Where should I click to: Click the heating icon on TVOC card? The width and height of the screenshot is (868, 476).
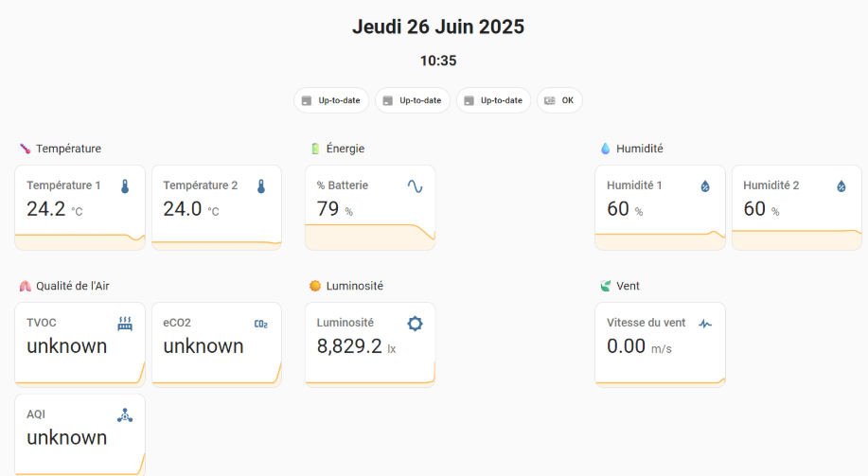coord(125,324)
